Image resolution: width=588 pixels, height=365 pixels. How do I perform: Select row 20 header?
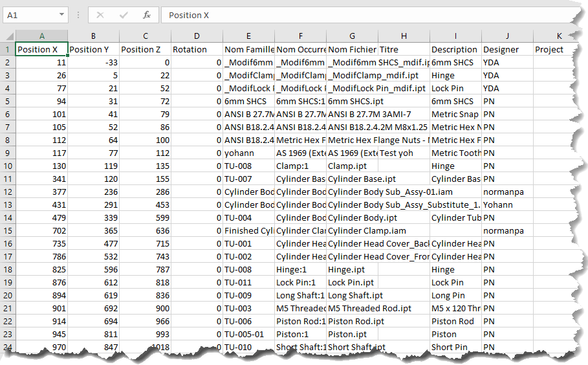pyautogui.click(x=8, y=295)
